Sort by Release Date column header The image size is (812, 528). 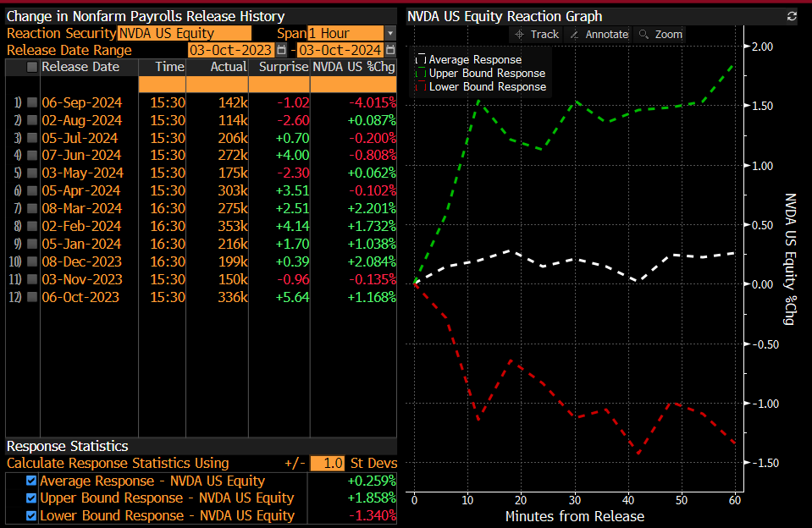pos(80,67)
